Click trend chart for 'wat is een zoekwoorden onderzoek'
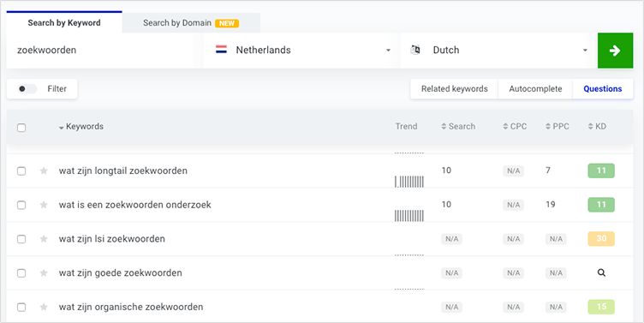Image resolution: width=644 pixels, height=323 pixels. 409,216
